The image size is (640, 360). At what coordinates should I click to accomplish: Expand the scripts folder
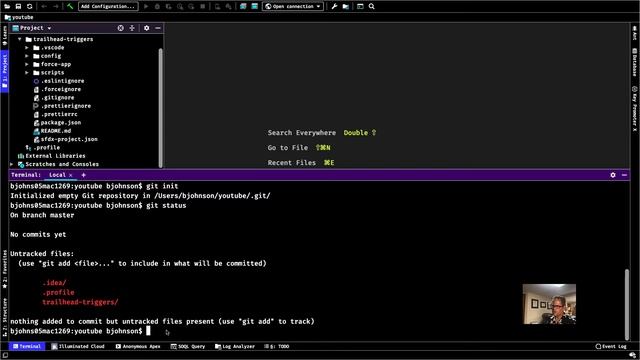coord(27,73)
